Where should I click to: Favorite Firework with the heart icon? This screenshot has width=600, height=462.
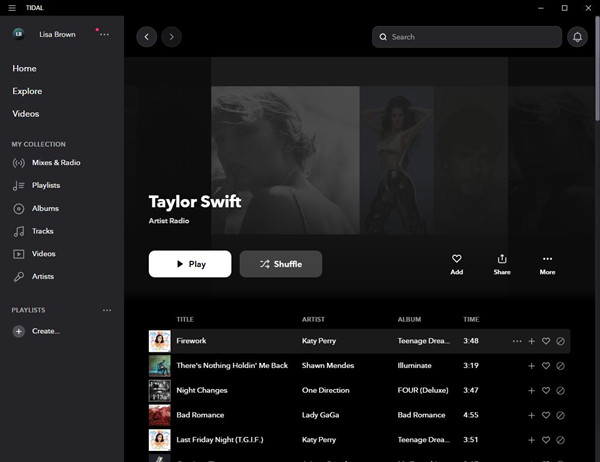pos(546,341)
